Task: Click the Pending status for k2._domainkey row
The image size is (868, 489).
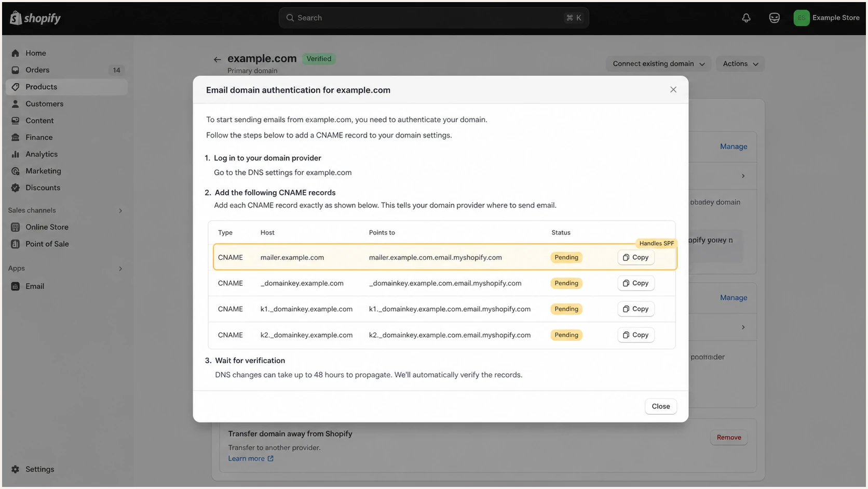Action: click(566, 335)
